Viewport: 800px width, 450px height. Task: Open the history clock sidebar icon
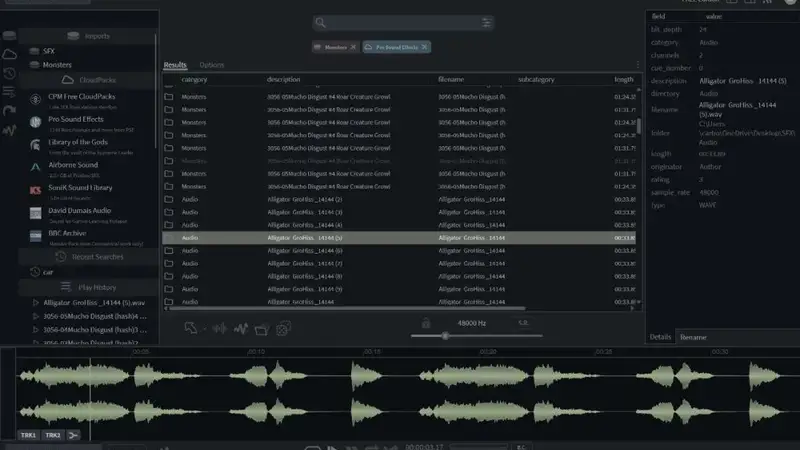point(9,73)
